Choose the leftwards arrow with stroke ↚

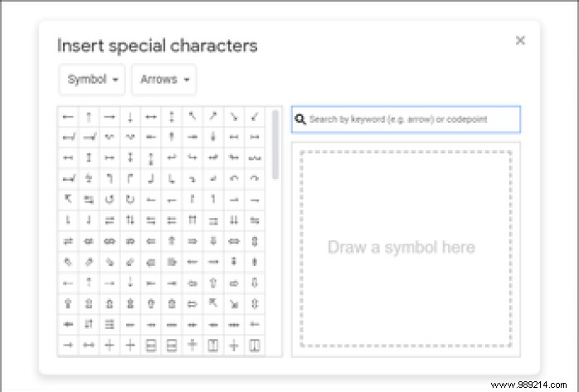[x=68, y=138]
